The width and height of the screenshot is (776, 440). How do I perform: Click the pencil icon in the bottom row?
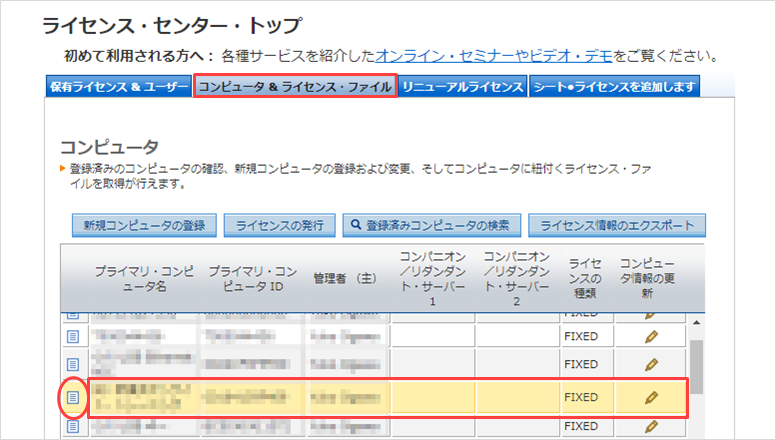click(651, 426)
